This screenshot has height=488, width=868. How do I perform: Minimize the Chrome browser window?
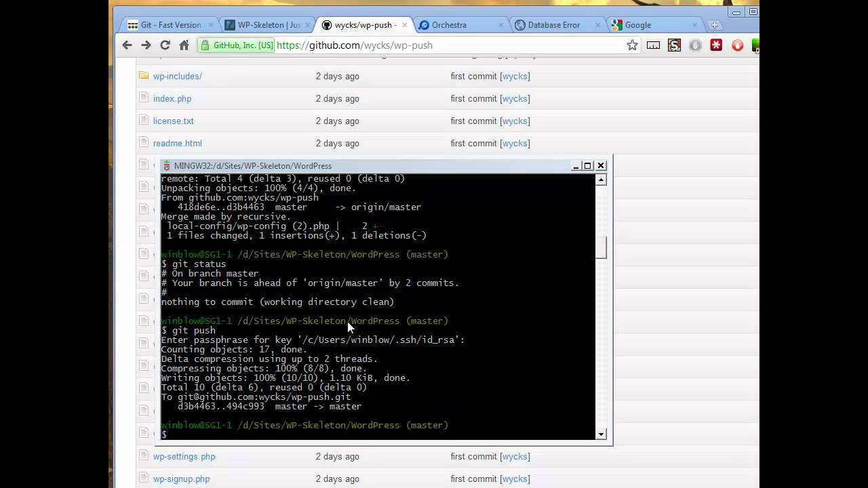click(x=738, y=12)
